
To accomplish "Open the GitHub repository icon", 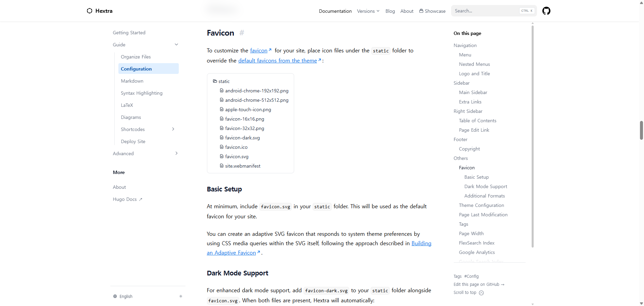I will click(x=546, y=11).
